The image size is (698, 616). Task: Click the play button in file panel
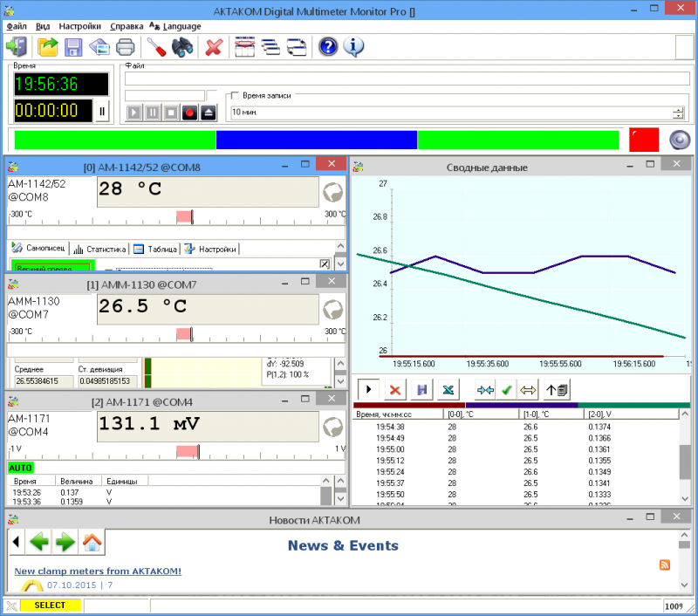pos(134,113)
